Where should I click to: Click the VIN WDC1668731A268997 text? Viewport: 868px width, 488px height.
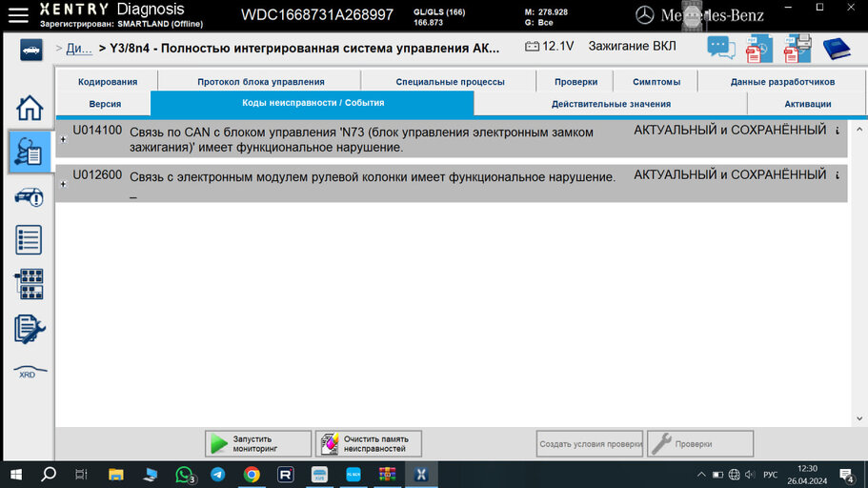(317, 15)
